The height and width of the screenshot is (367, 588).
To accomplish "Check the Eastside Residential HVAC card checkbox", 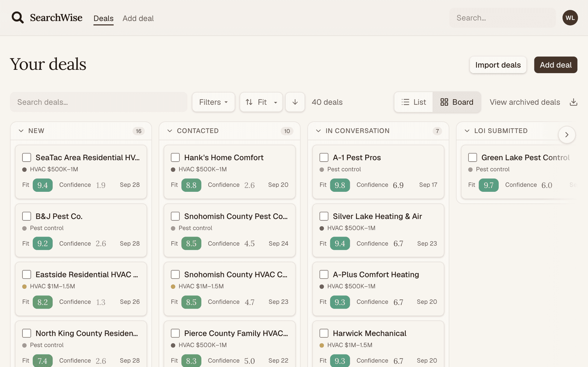I will pos(26,274).
